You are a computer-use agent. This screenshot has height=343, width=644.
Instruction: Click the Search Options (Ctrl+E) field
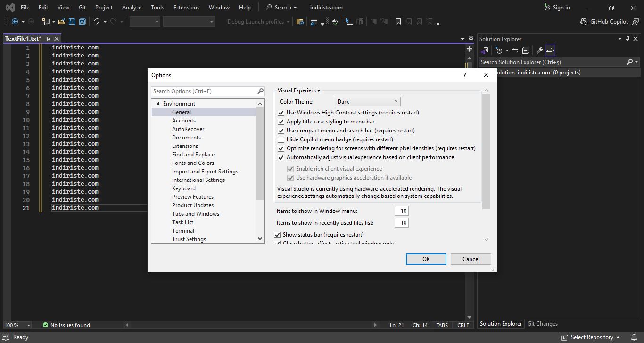[x=208, y=91]
